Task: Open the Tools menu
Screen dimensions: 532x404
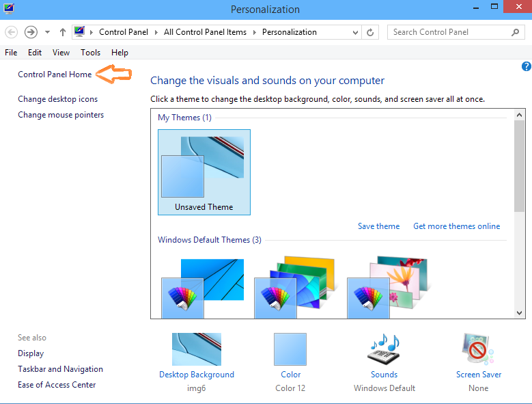Action: pyautogui.click(x=90, y=53)
